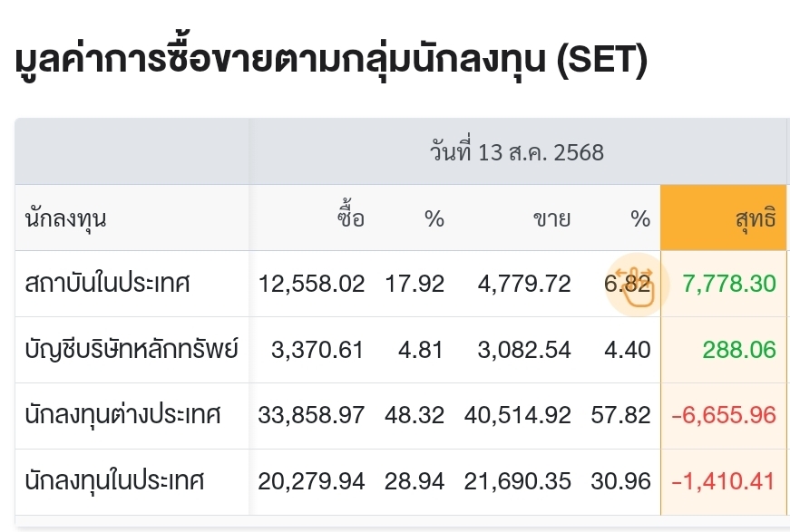Click the page title มูลค่าการซื้อขายตามกลุ่มนักลงทุน (SET)
The width and height of the screenshot is (790, 532).
click(x=331, y=60)
